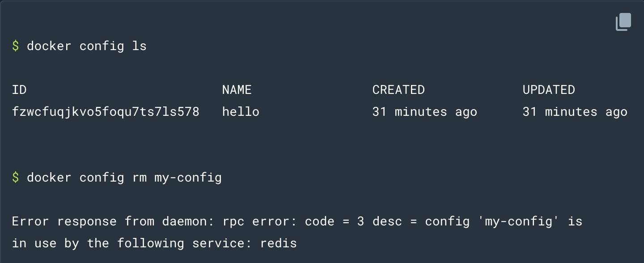Screen dimensions: 644x263
Task: Click '31 minutes ago' under CREATED
Action: click(425, 112)
